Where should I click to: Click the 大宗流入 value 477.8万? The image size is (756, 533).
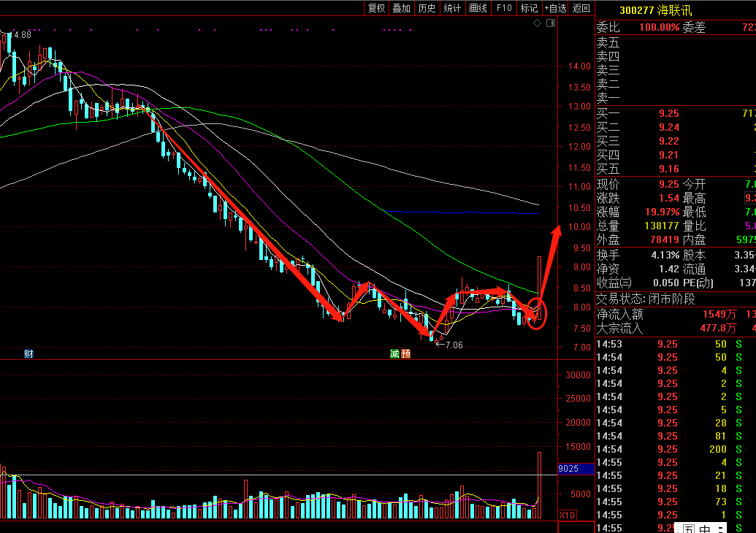click(718, 329)
